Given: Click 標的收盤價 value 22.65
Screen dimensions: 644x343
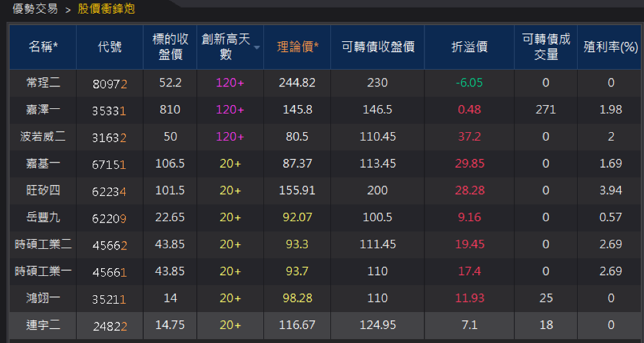Looking at the screenshot, I should point(170,217).
